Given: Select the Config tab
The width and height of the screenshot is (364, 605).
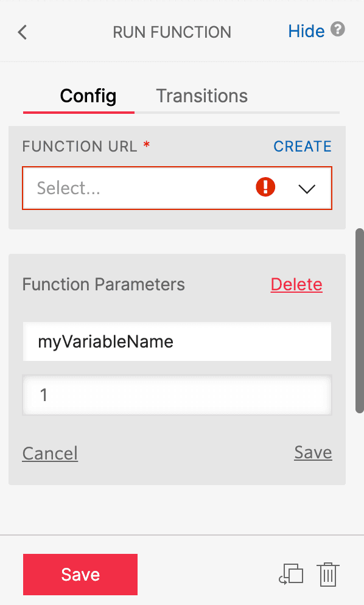Looking at the screenshot, I should click(87, 96).
